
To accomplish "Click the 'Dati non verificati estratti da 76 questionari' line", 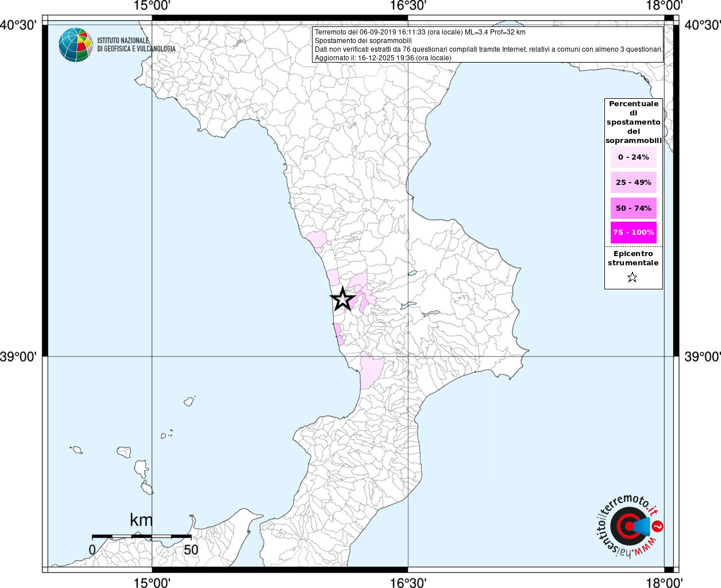I will (488, 49).
